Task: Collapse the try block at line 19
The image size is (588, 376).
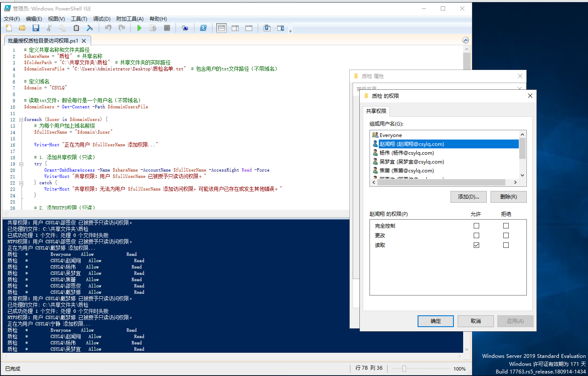Action: pyautogui.click(x=21, y=164)
